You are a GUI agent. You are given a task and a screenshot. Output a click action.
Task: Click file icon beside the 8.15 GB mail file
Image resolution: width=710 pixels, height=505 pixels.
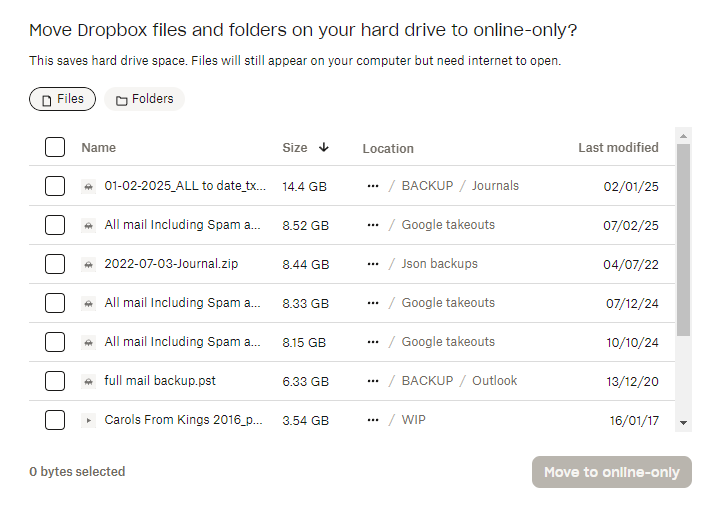click(x=88, y=342)
